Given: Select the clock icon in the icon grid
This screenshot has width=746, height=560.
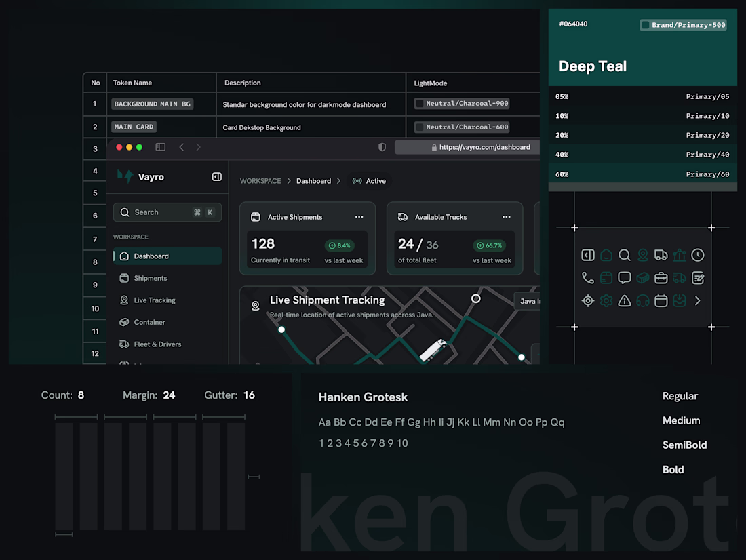Looking at the screenshot, I should coord(697,255).
